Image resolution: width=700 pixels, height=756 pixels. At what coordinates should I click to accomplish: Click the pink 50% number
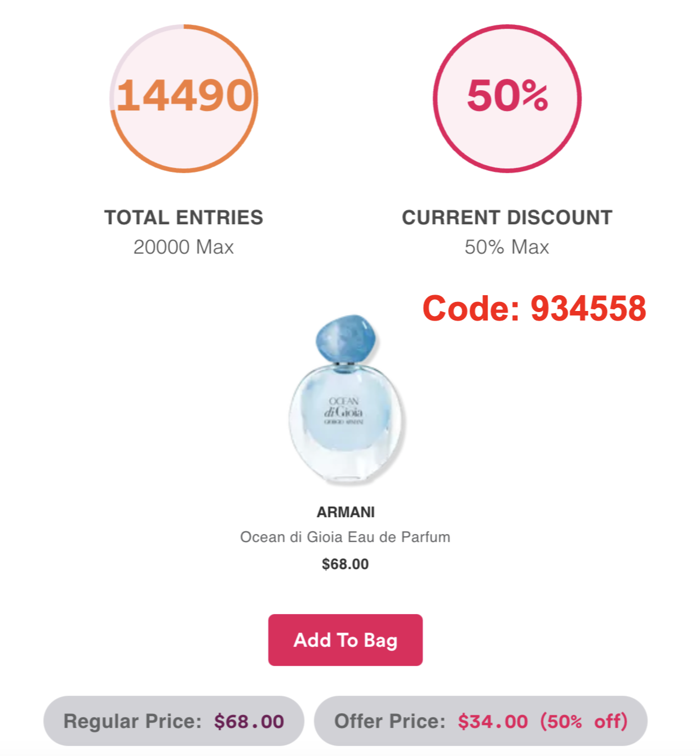[507, 95]
